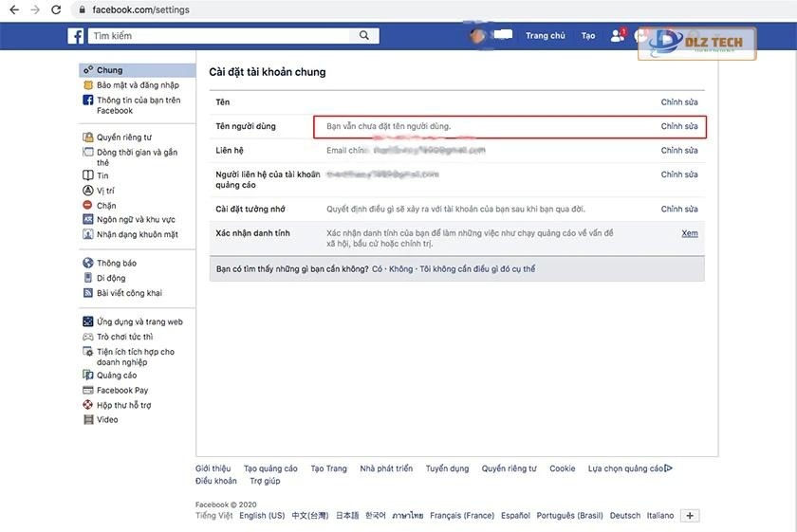Open Ngôn ngữ và khu vực settings
Viewport: 797px width, 532px height.
[x=136, y=220]
